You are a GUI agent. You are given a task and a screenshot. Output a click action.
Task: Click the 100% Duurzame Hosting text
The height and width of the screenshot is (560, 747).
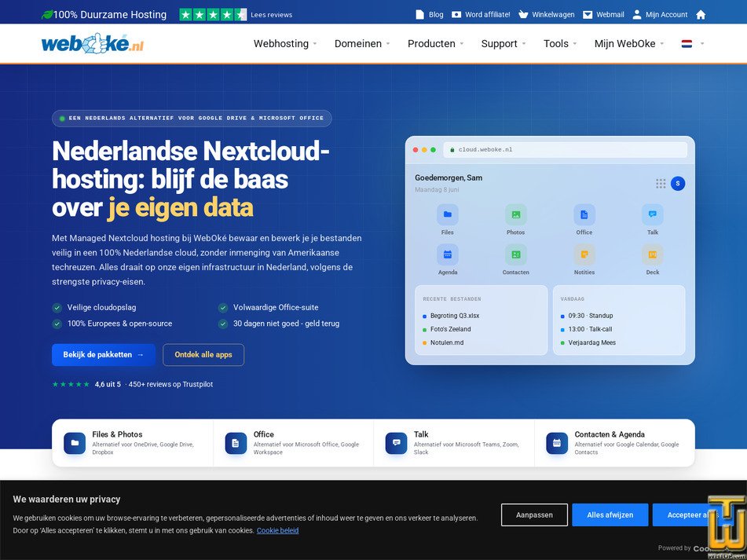[x=109, y=15]
